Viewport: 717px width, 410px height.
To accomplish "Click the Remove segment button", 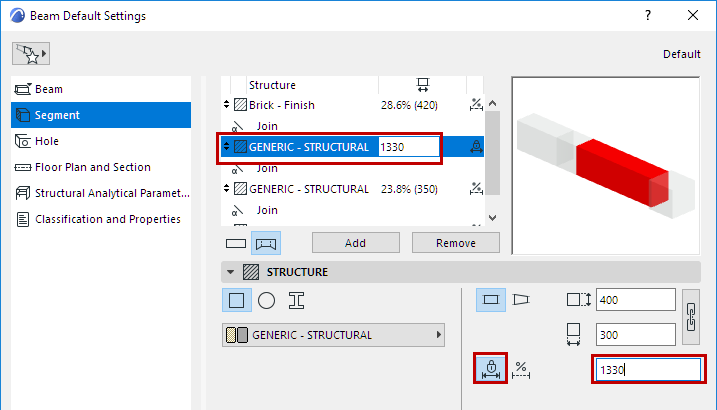I will 455,243.
